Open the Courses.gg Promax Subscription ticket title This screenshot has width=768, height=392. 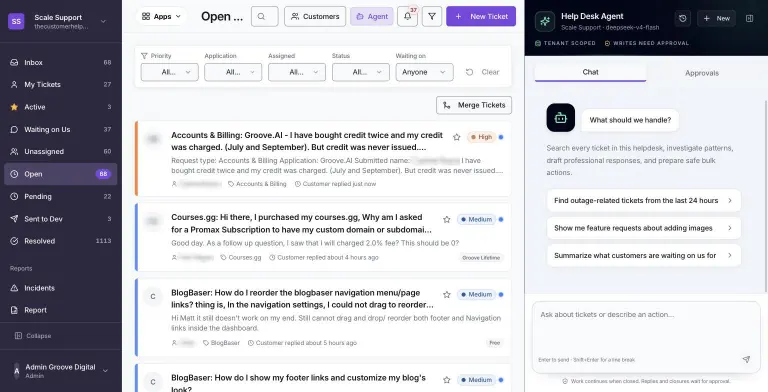pyautogui.click(x=302, y=223)
